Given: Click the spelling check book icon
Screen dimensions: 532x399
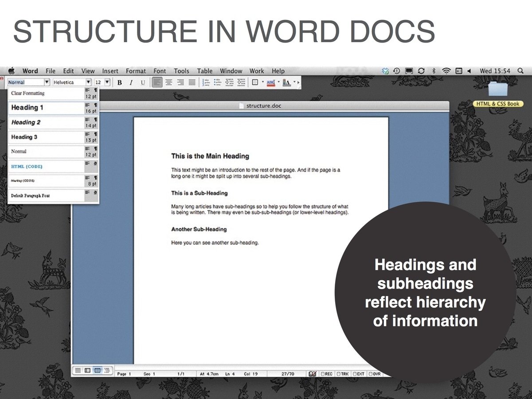Looking at the screenshot, I should coord(312,374).
